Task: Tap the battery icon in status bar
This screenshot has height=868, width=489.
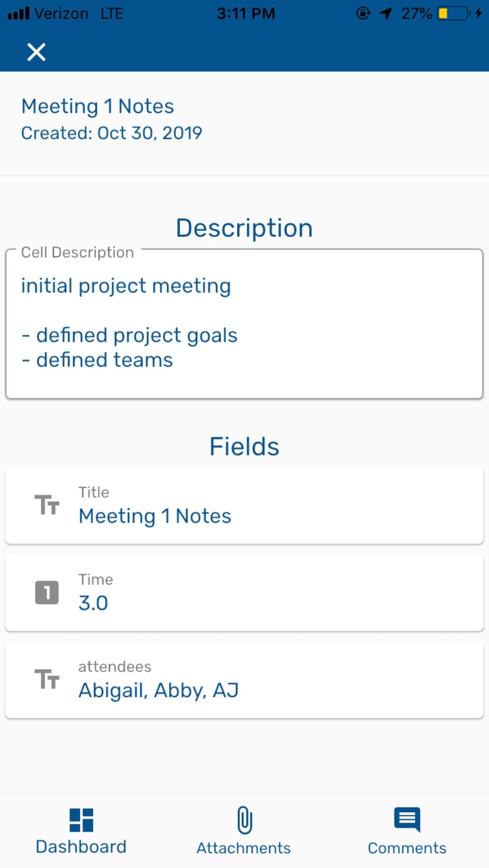Action: 453,13
